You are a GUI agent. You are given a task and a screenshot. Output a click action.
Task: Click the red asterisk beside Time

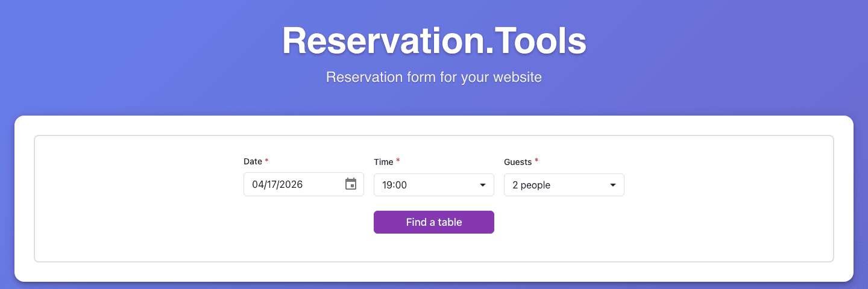pos(398,161)
